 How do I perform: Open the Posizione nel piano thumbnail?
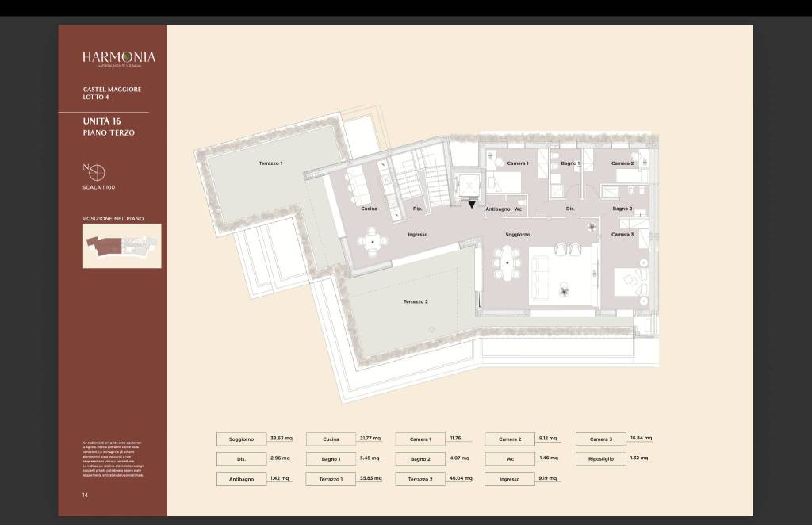[122, 246]
